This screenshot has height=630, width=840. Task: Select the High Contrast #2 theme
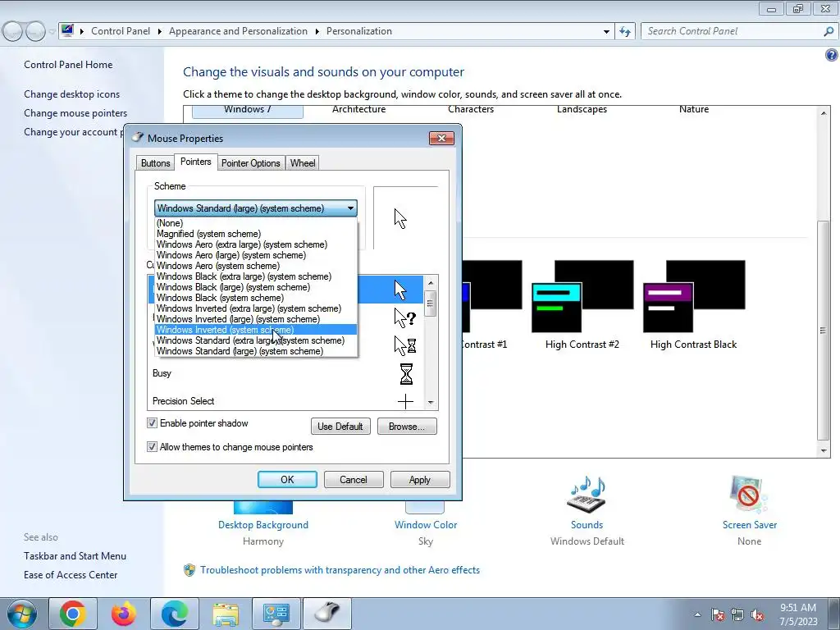click(x=582, y=304)
